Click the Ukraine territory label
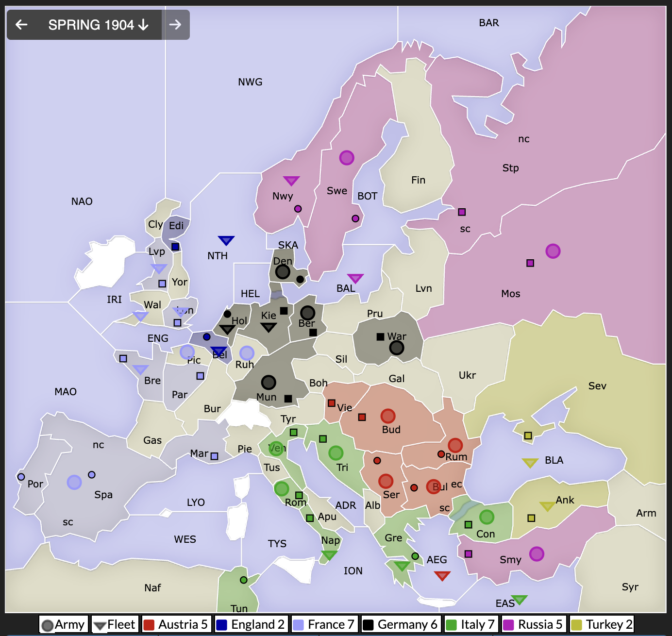The image size is (672, 636). click(x=467, y=375)
